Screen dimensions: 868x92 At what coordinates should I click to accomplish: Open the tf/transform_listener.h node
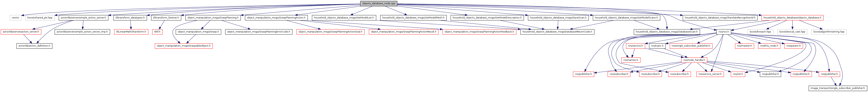pyautogui.click(x=166, y=18)
